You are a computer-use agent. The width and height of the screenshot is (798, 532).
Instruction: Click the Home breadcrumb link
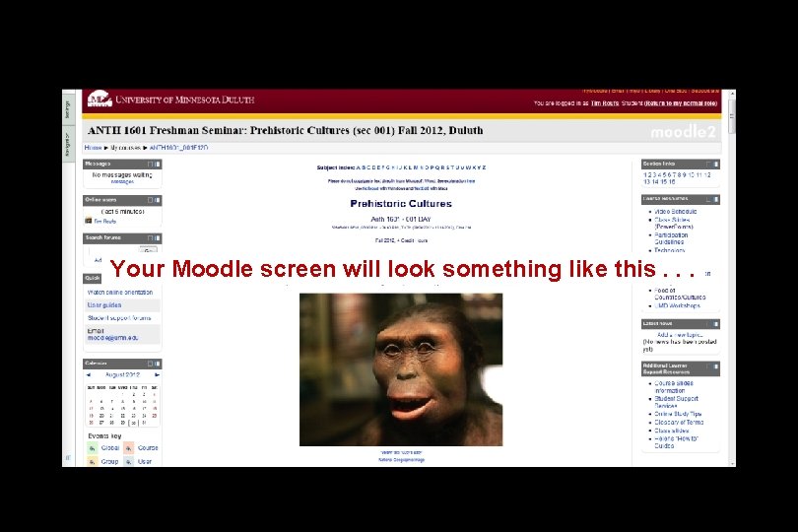click(93, 148)
